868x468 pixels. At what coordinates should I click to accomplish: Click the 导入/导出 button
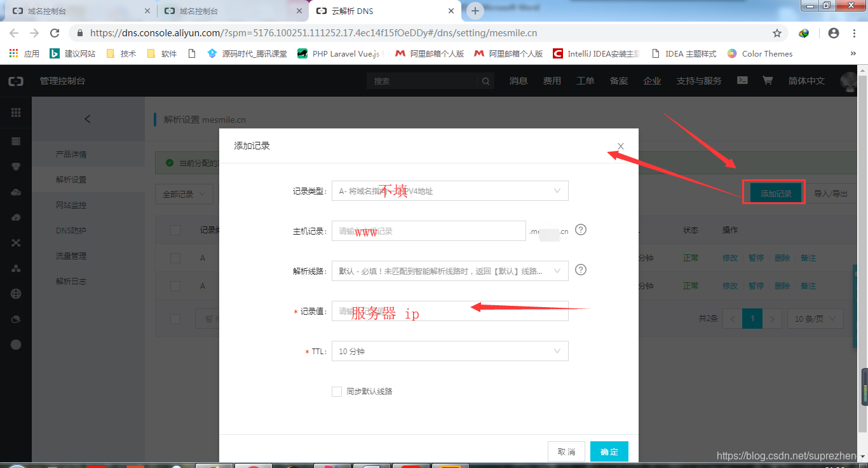click(x=831, y=194)
